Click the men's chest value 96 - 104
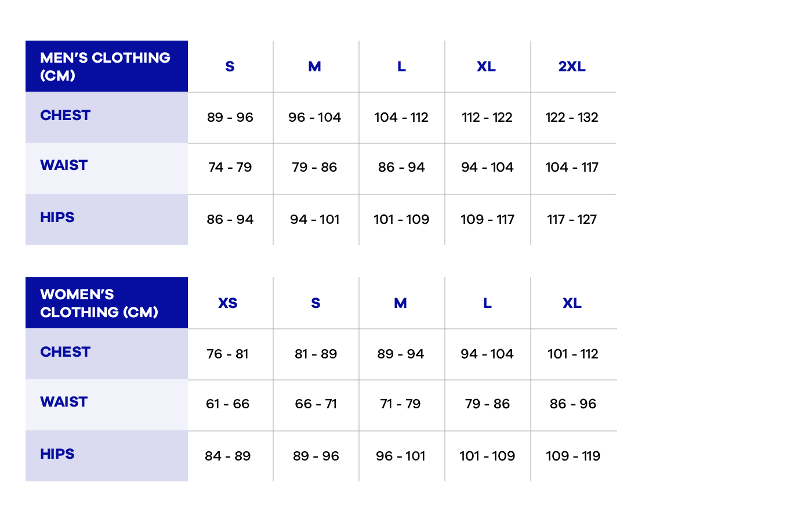Viewport: 812px width, 522px height. (x=314, y=117)
